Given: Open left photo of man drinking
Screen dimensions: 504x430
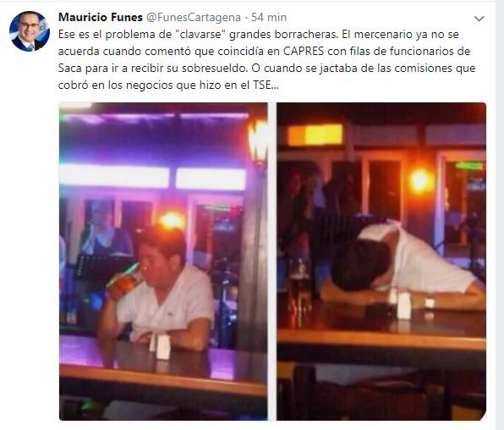Looking at the screenshot, I should 163,262.
